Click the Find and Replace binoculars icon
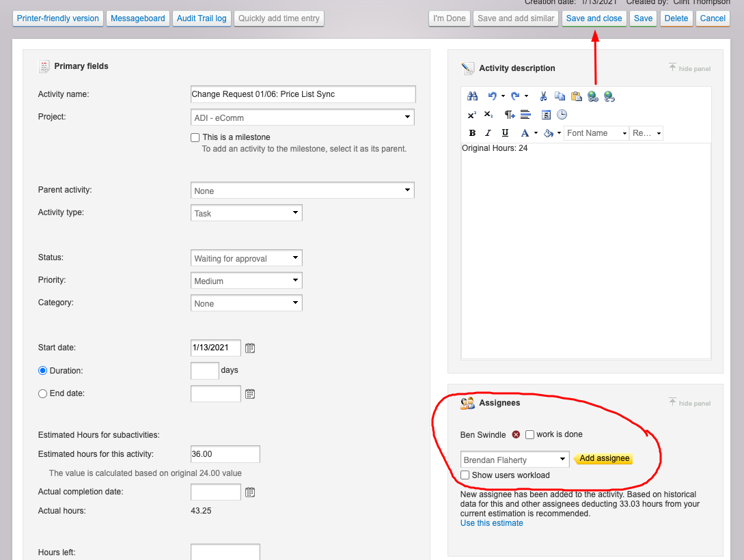Image resolution: width=744 pixels, height=560 pixels. tap(472, 96)
